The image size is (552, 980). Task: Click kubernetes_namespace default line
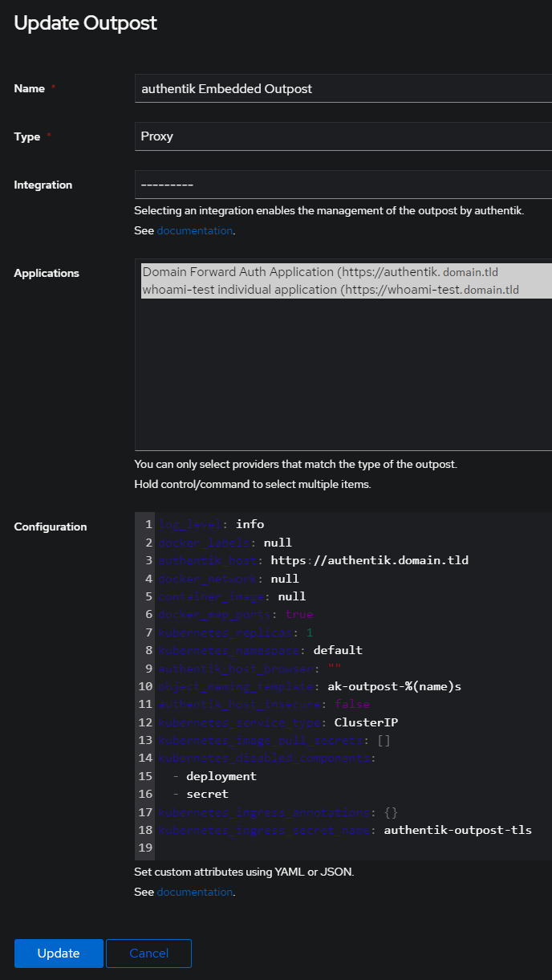point(261,650)
